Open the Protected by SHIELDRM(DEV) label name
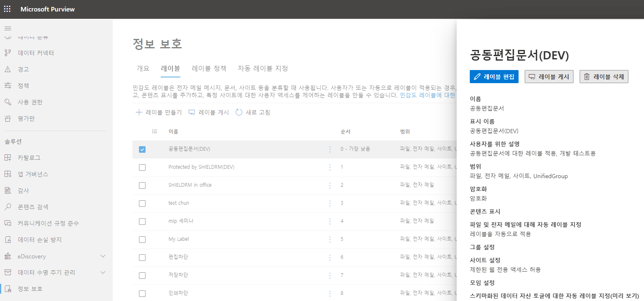The image size is (644, 301). pos(201,167)
